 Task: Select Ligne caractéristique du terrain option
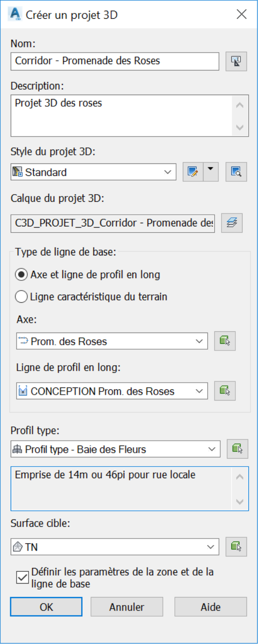click(91, 297)
